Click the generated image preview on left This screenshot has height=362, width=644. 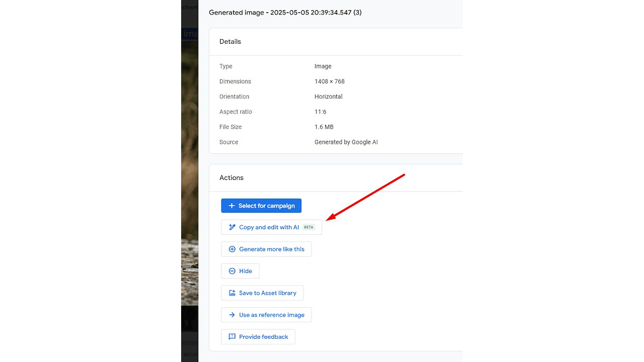coord(190,181)
